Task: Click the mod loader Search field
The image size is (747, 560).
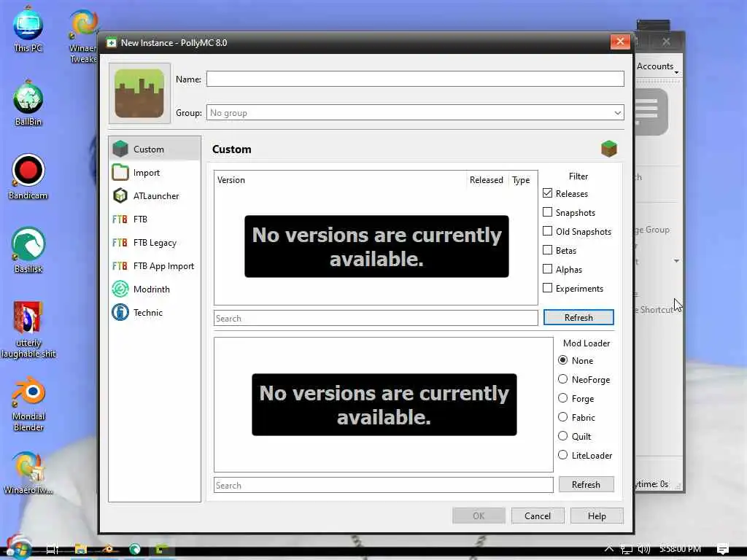Action: tap(384, 485)
